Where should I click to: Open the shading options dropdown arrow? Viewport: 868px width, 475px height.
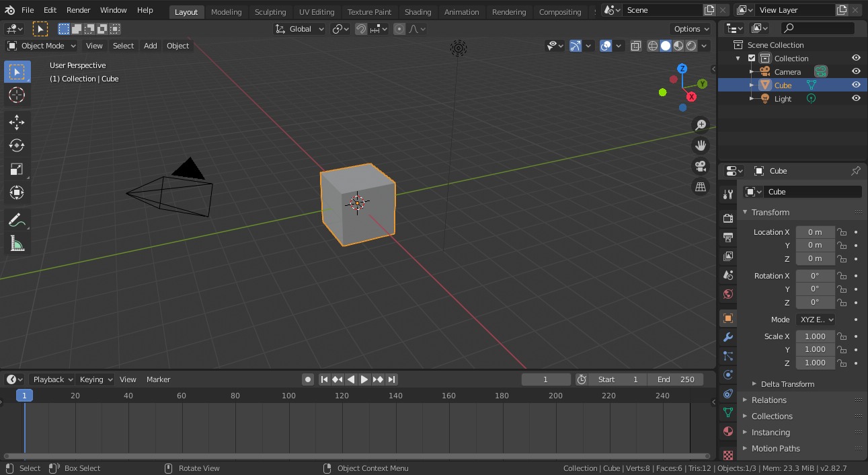pos(704,46)
